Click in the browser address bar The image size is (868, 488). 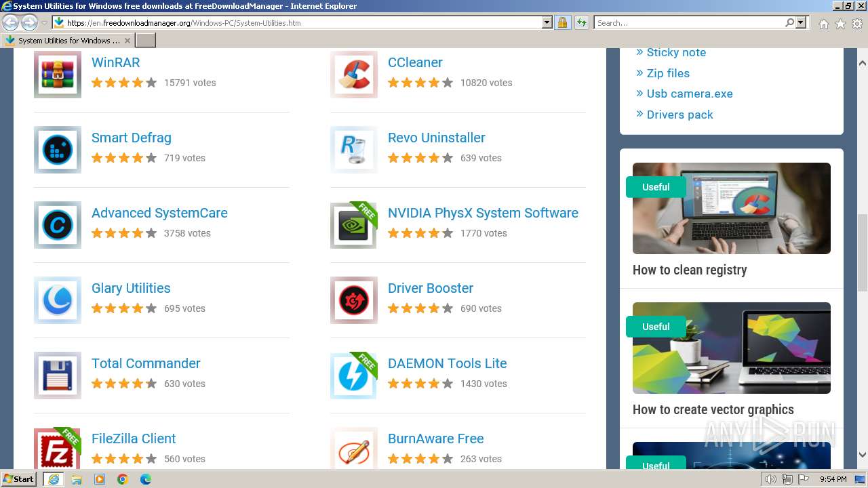(302, 22)
